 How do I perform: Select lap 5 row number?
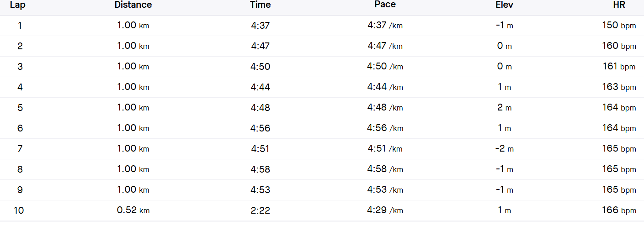coord(20,108)
